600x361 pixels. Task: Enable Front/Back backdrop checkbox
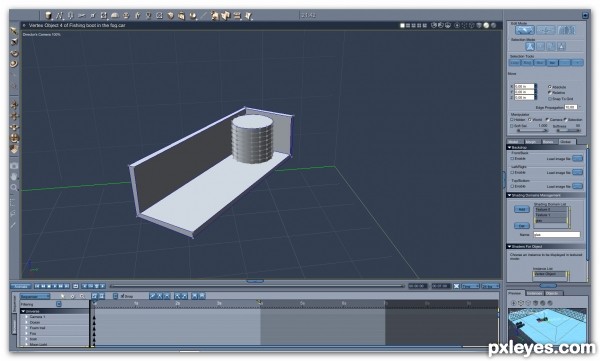(512, 158)
